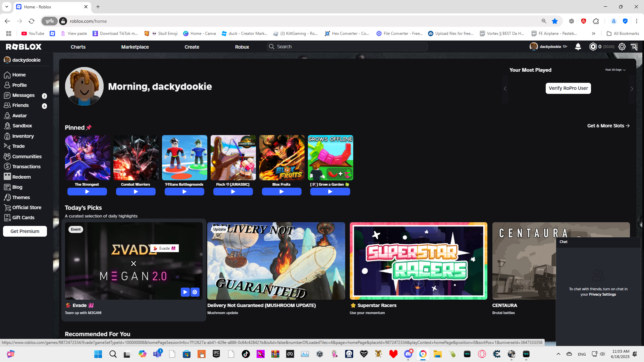Click the Get Premium button

[x=25, y=231]
